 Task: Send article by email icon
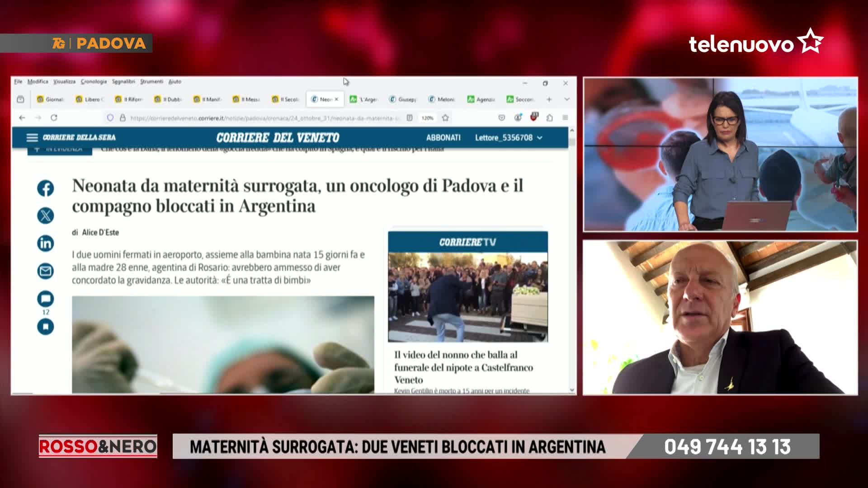pos(45,271)
